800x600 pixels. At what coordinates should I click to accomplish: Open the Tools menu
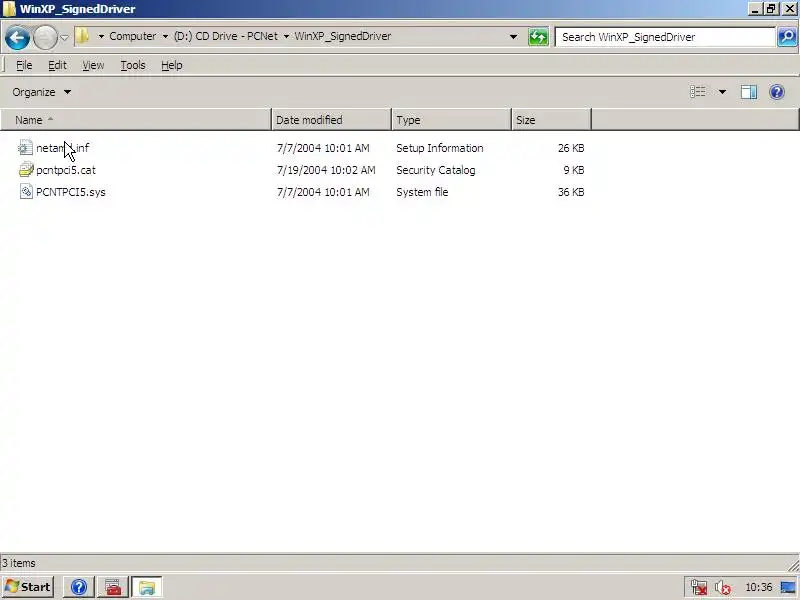(x=133, y=65)
